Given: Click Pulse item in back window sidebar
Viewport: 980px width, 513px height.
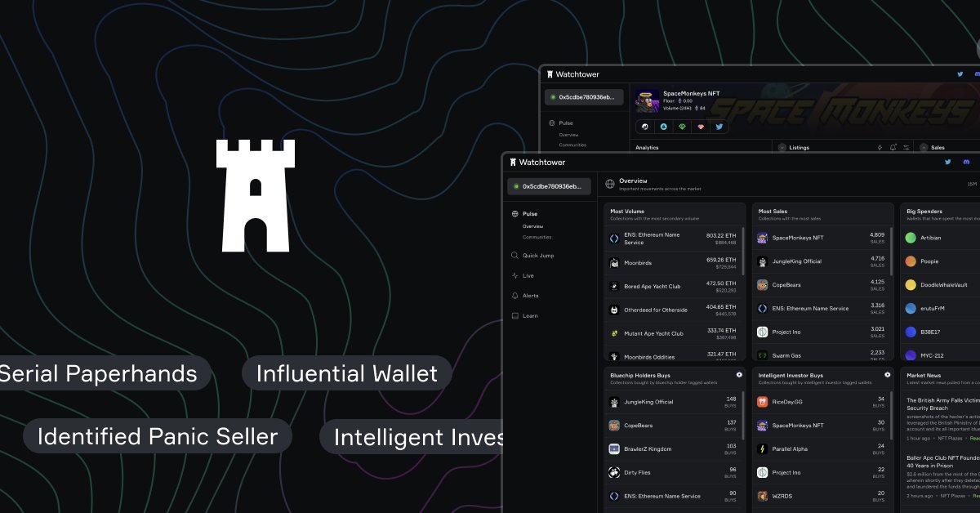Looking at the screenshot, I should [561, 123].
